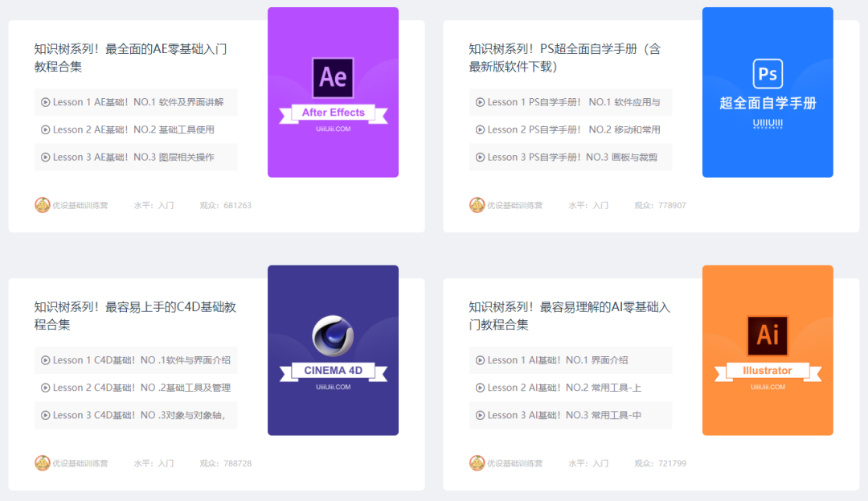Open the Illustrator orange course cover

click(768, 350)
